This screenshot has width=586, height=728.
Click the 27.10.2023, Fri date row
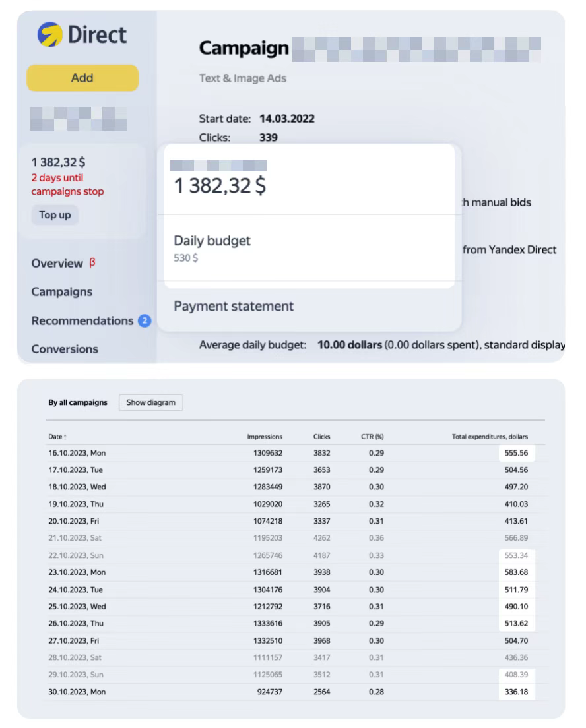point(295,641)
